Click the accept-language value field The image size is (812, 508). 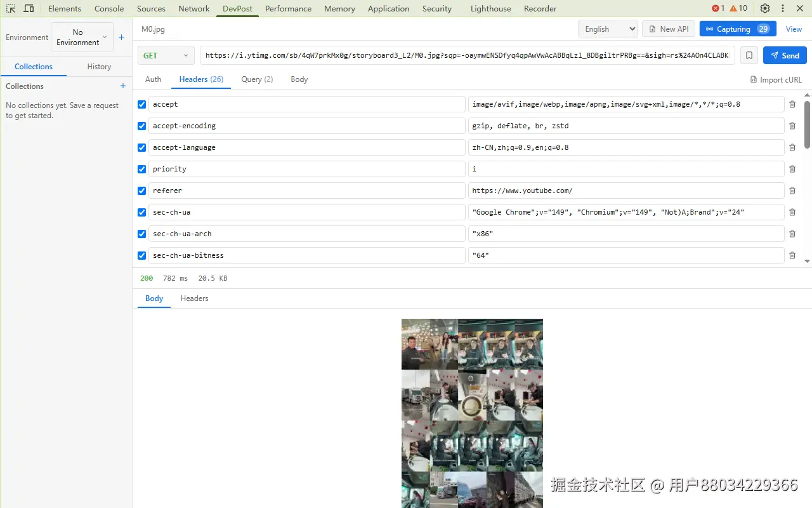click(x=626, y=147)
